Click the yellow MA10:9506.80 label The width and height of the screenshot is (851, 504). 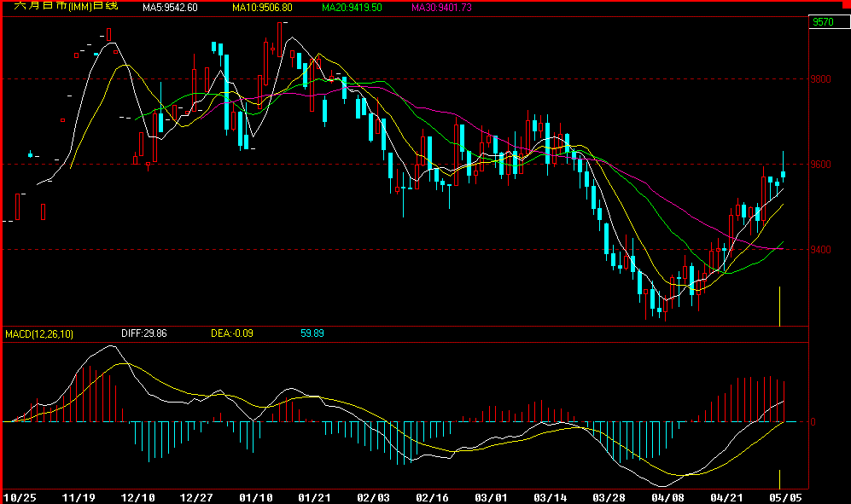pyautogui.click(x=261, y=7)
